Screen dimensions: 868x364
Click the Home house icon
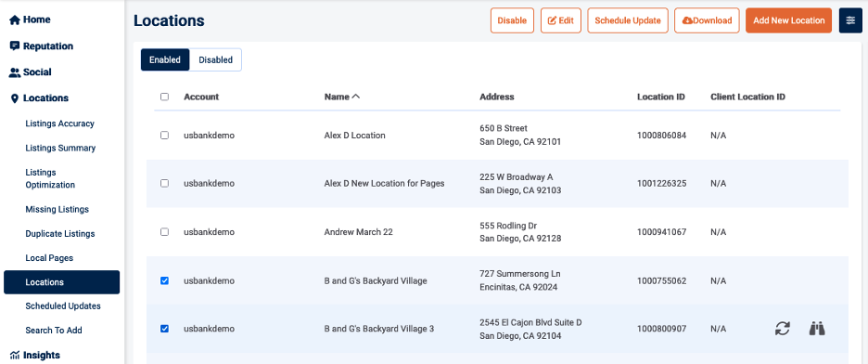(x=15, y=19)
